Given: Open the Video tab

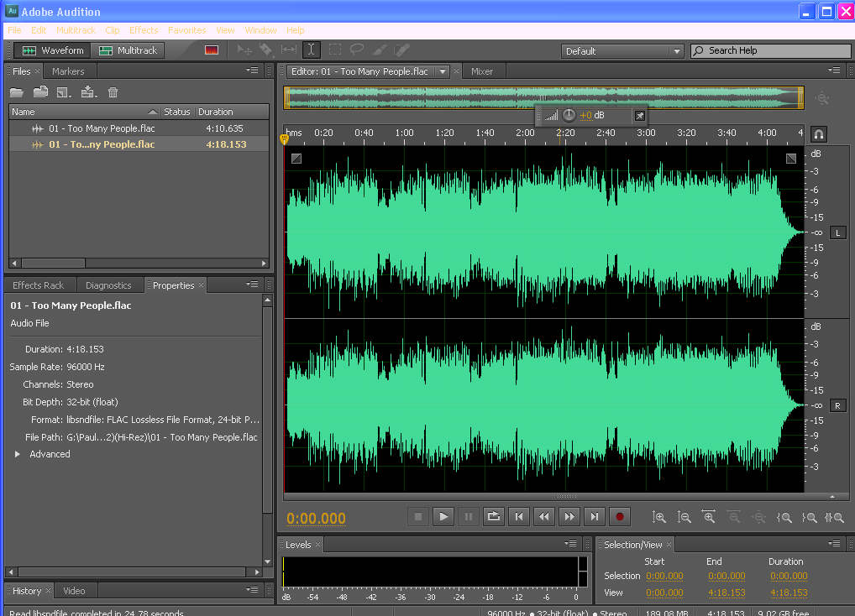Looking at the screenshot, I should [74, 591].
